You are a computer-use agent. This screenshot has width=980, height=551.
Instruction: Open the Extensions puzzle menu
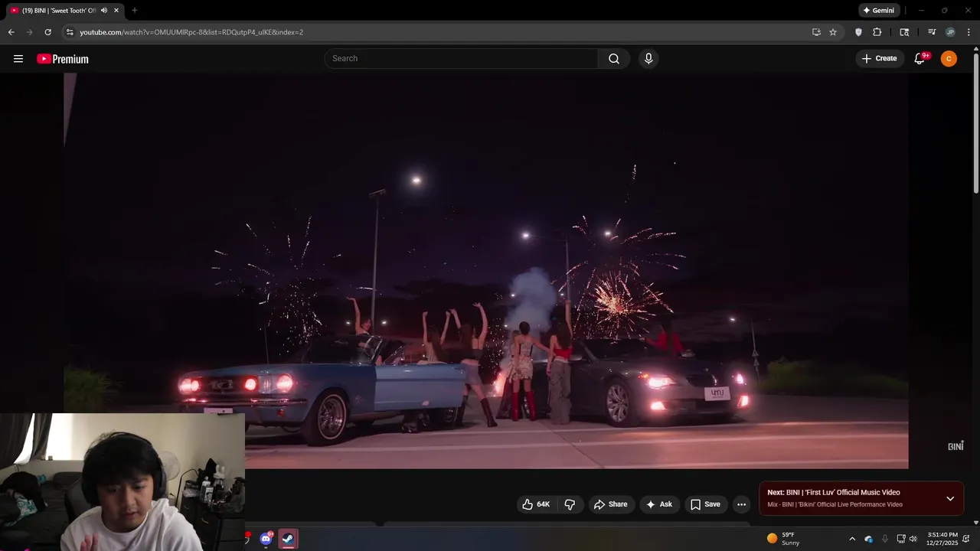(x=877, y=32)
